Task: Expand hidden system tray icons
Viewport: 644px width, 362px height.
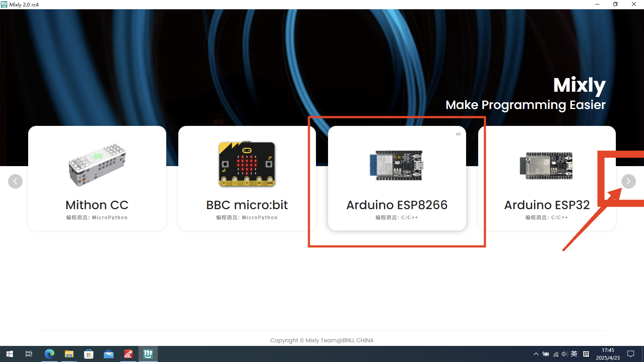Action: 536,354
